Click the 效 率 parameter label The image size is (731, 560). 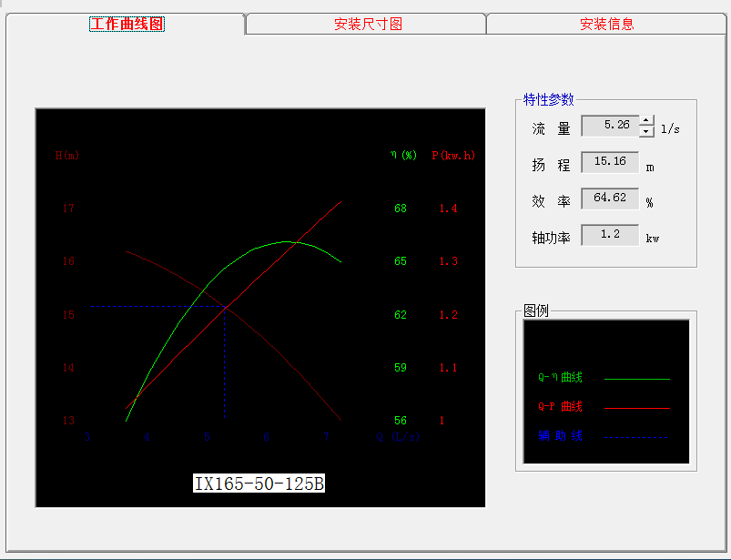point(551,201)
